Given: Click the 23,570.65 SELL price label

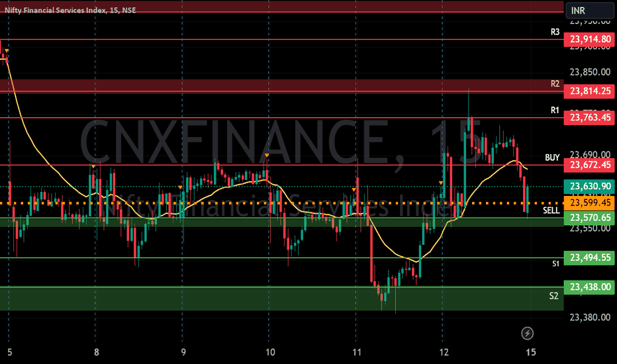Looking at the screenshot, I should [x=589, y=218].
